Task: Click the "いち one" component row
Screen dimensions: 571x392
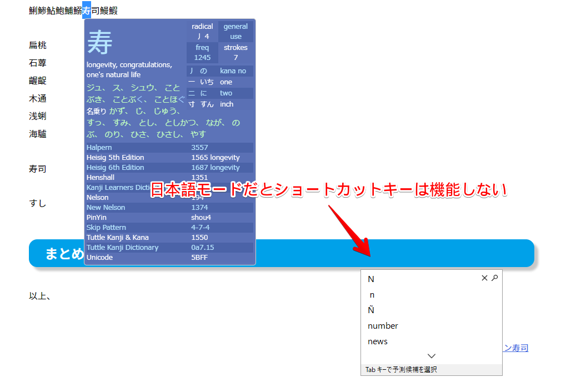Action: [x=220, y=82]
